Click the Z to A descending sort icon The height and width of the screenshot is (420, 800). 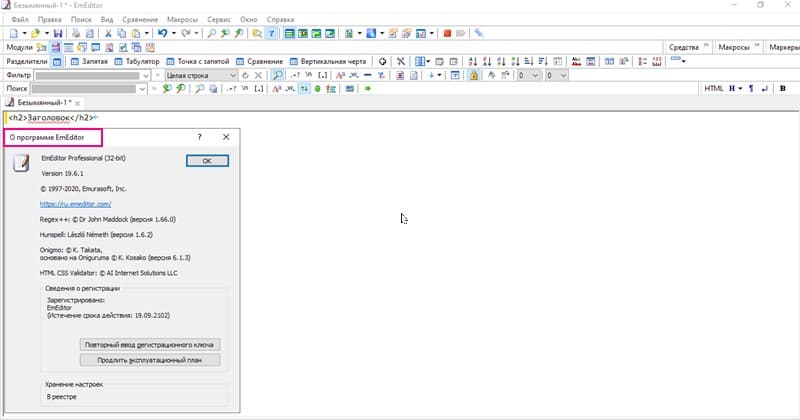(487, 61)
